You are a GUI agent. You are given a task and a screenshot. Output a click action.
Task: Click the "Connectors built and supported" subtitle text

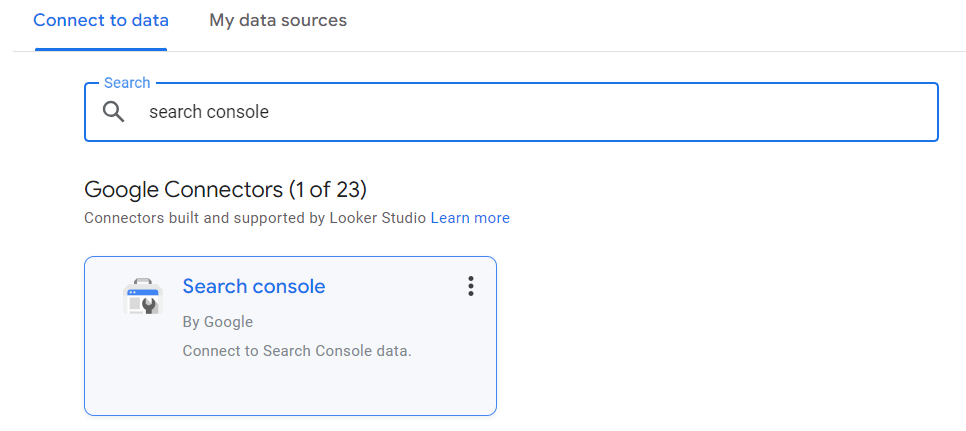[x=204, y=218]
